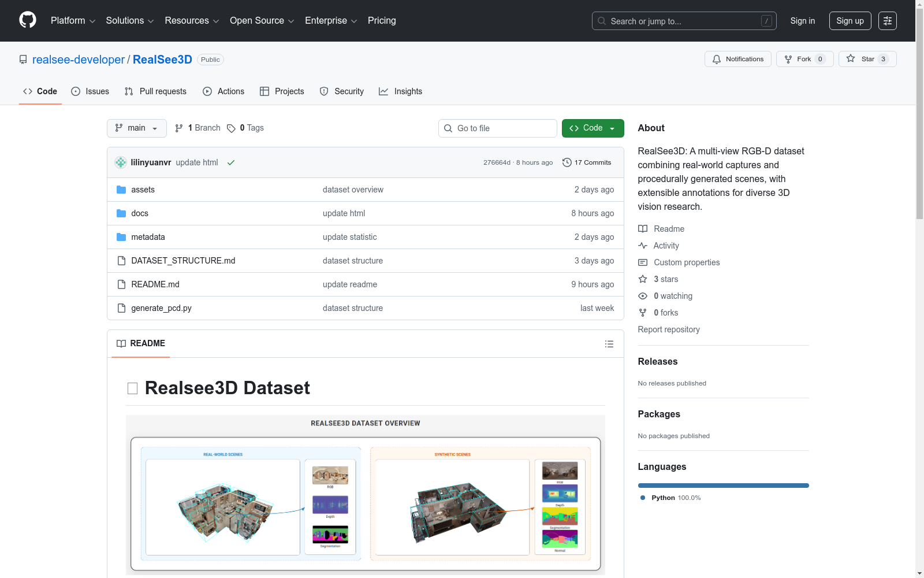Open the README outline list icon
This screenshot has height=578, width=924.
click(x=609, y=344)
